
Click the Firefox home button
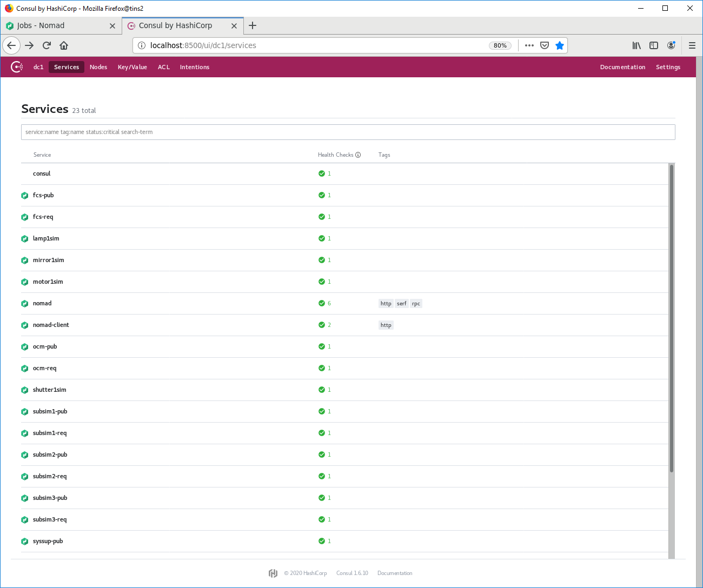(64, 45)
